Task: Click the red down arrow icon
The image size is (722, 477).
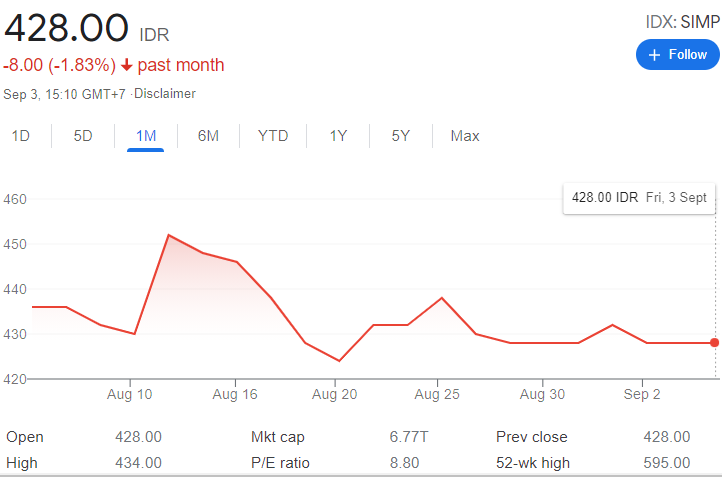Action: pyautogui.click(x=127, y=66)
